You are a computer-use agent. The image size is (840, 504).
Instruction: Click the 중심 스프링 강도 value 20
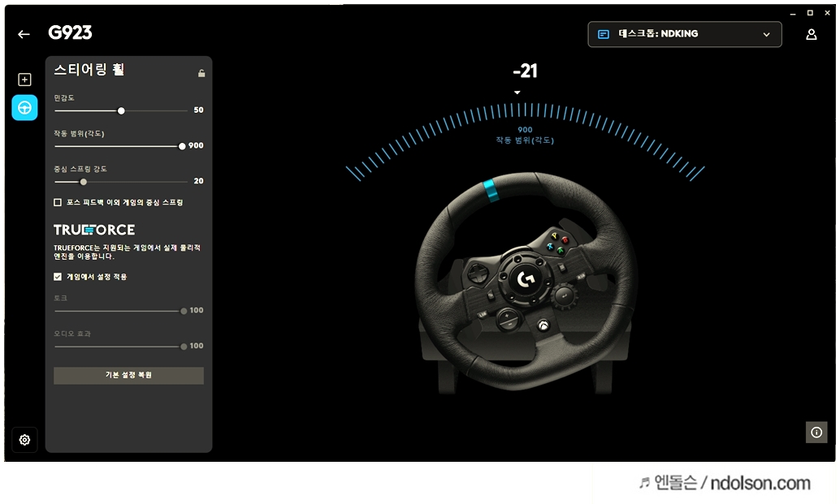(x=199, y=181)
